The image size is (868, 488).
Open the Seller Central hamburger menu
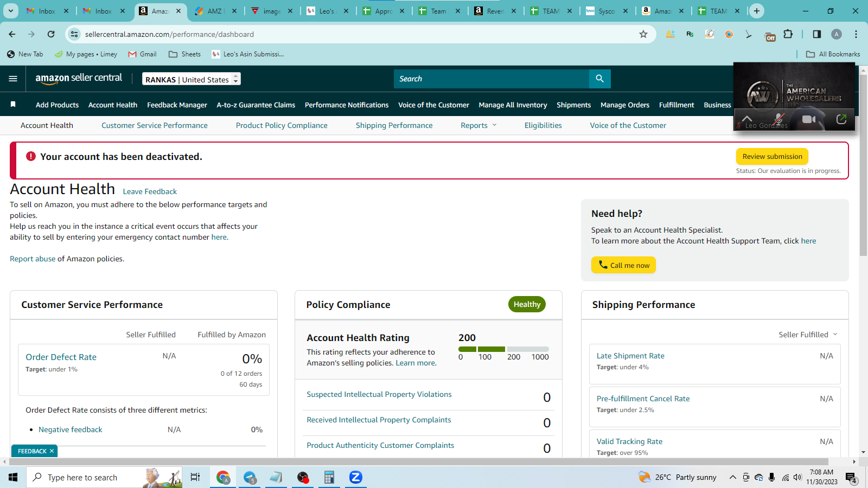click(x=13, y=79)
